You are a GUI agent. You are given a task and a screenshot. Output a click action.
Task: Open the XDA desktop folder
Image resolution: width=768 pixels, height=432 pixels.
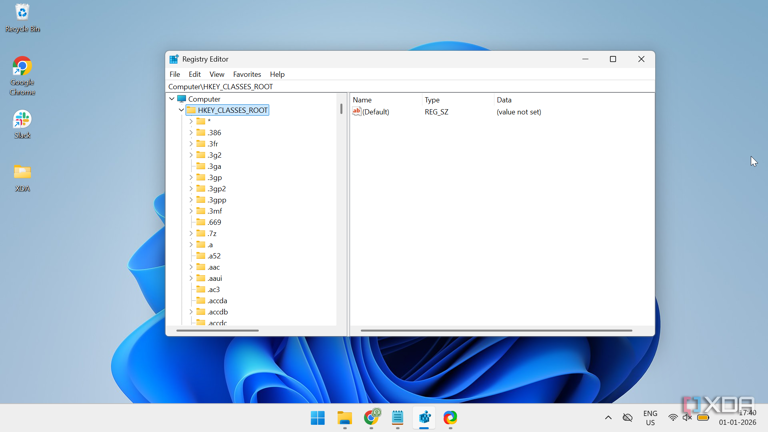click(x=22, y=177)
